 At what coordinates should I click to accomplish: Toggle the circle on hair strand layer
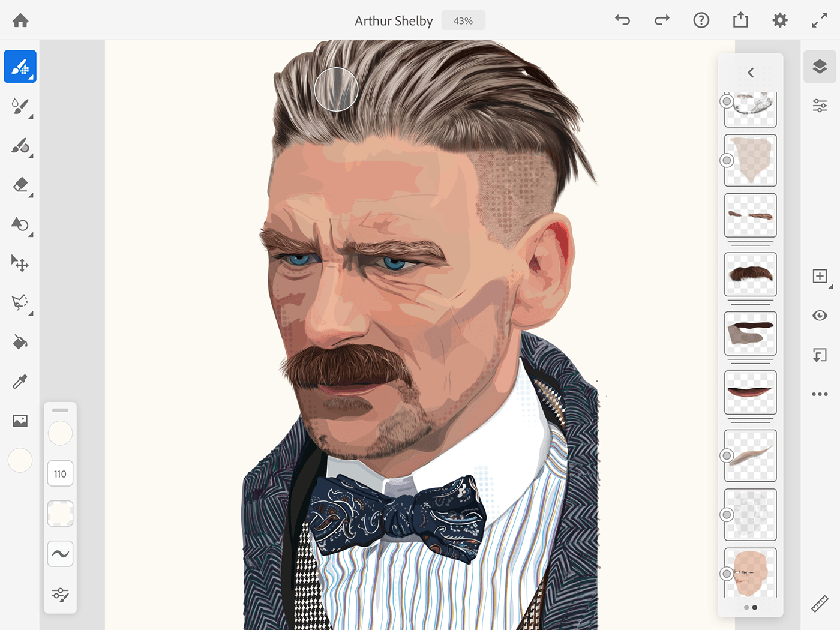[x=727, y=456]
